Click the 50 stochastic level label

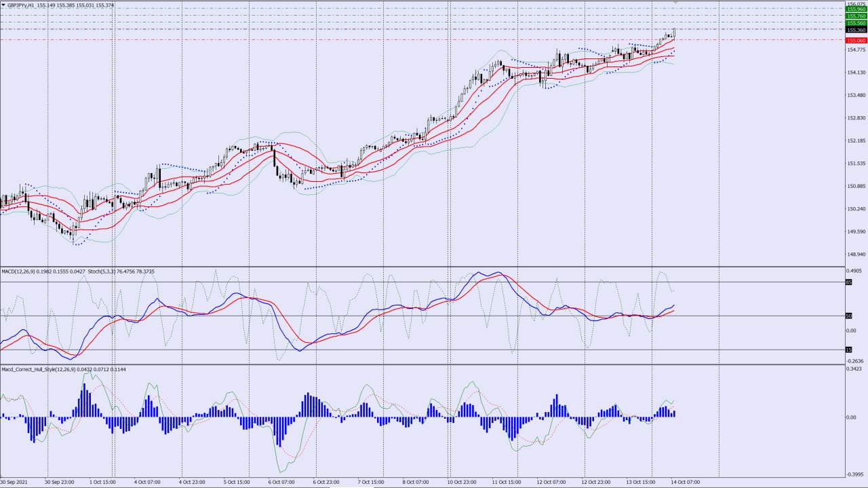coord(848,316)
